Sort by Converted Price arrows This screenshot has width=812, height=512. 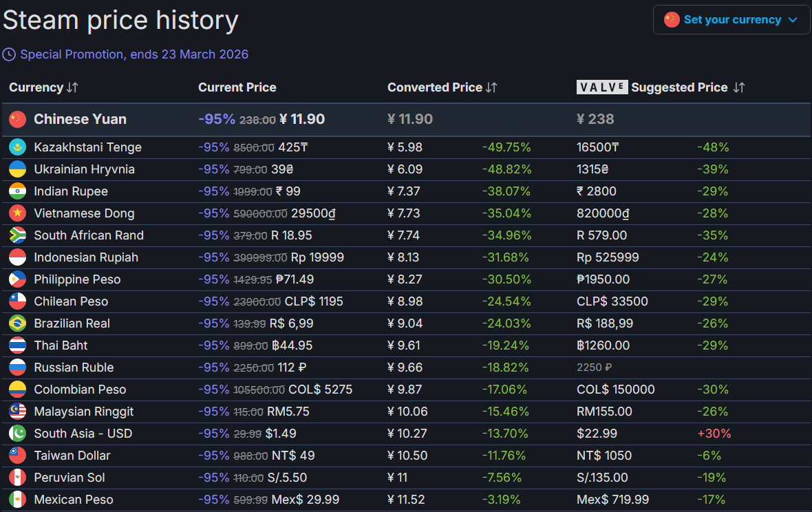point(491,87)
